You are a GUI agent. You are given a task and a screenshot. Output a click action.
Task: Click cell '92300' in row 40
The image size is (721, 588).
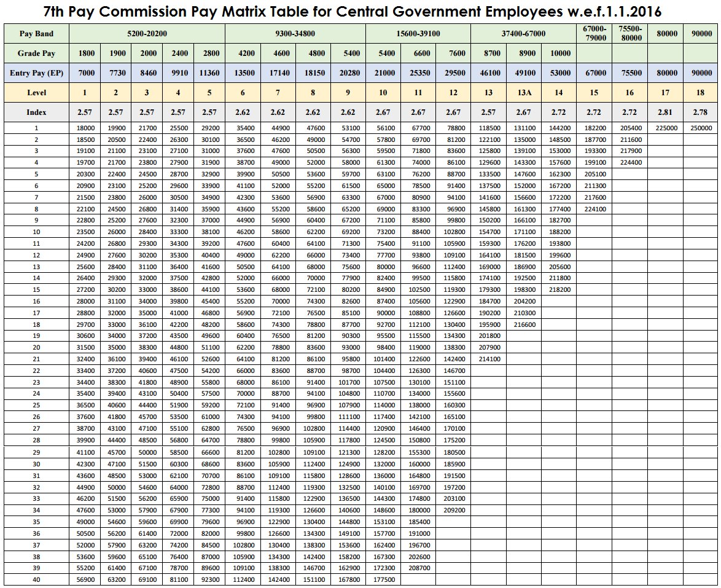pyautogui.click(x=210, y=580)
